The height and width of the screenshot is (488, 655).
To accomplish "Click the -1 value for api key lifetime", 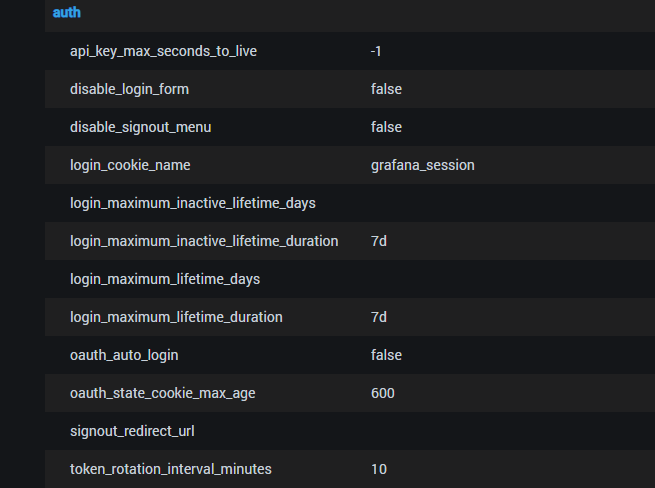I will pyautogui.click(x=376, y=51).
